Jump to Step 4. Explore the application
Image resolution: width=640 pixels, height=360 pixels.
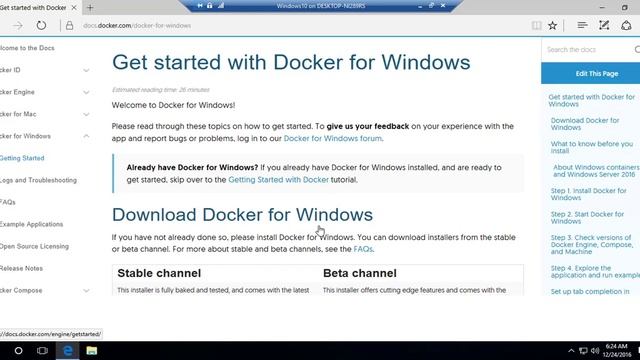coord(595,271)
